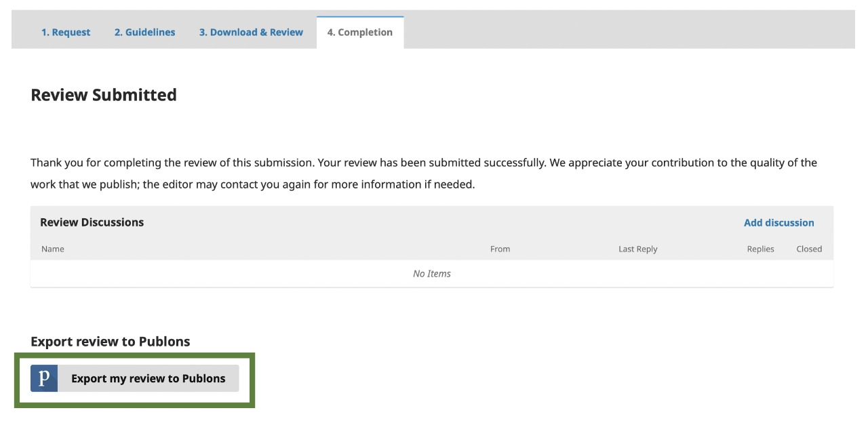
Task: Go to 3. Download & Review tab
Action: [x=251, y=32]
